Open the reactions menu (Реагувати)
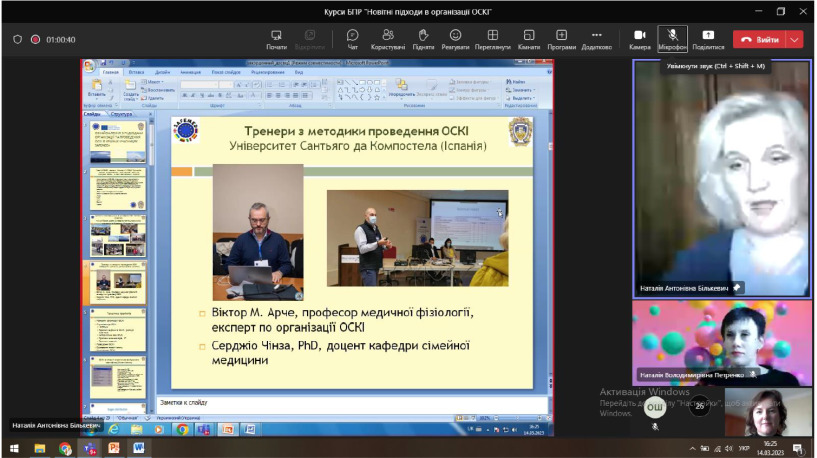 pyautogui.click(x=455, y=39)
